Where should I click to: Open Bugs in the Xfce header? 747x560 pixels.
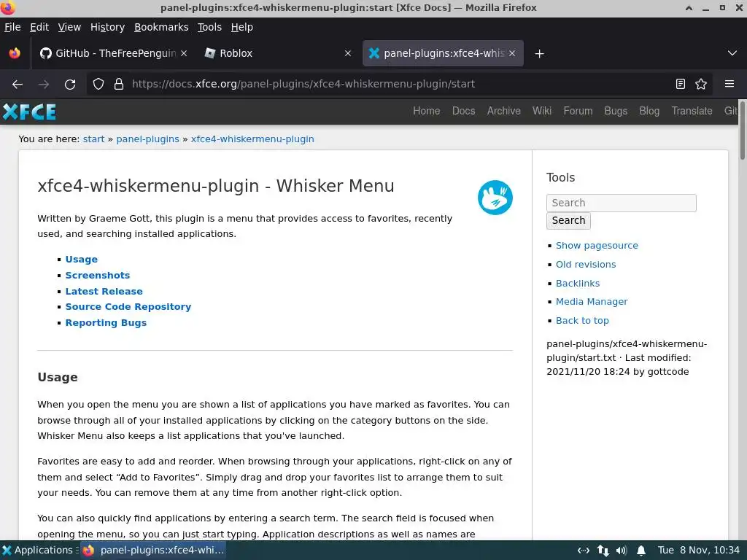pyautogui.click(x=616, y=111)
